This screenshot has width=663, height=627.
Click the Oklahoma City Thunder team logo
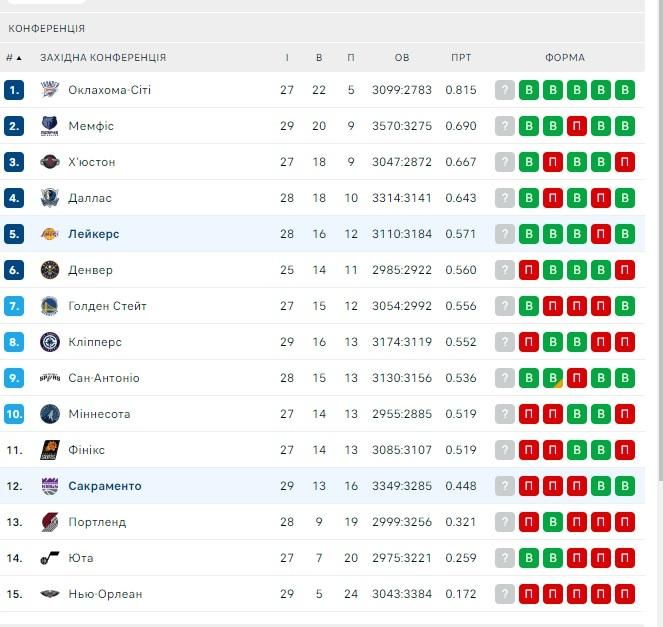[49, 90]
